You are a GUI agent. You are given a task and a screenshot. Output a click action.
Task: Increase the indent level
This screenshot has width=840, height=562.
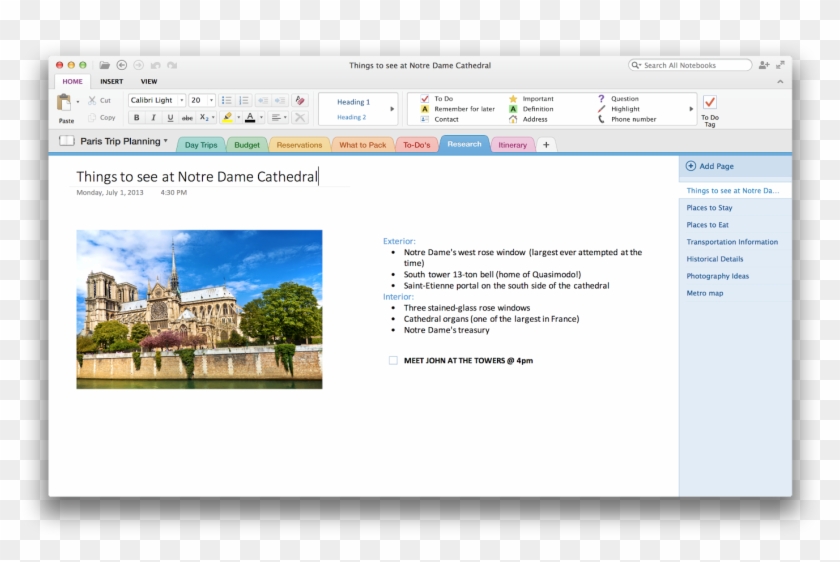[x=280, y=100]
